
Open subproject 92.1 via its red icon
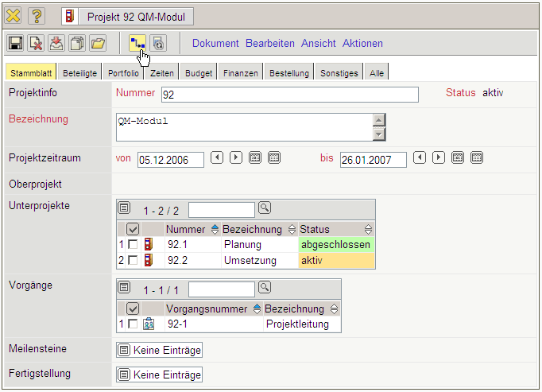coord(149,245)
